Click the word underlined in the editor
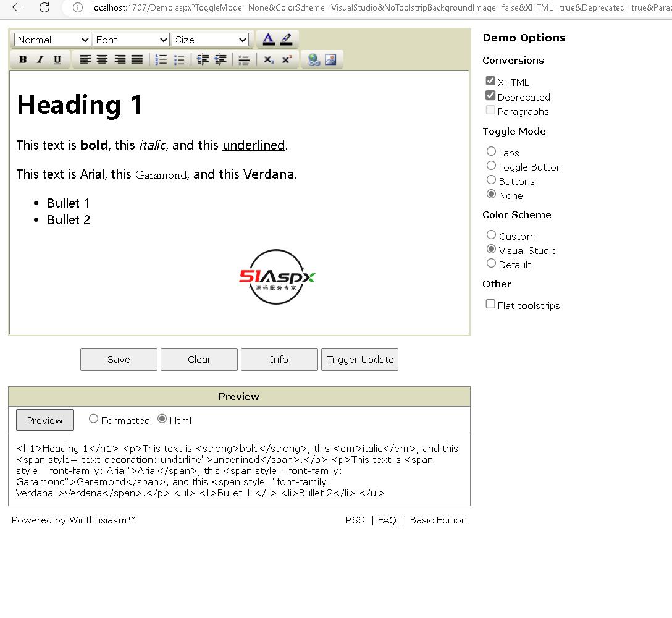Image resolution: width=672 pixels, height=618 pixels. pyautogui.click(x=254, y=145)
